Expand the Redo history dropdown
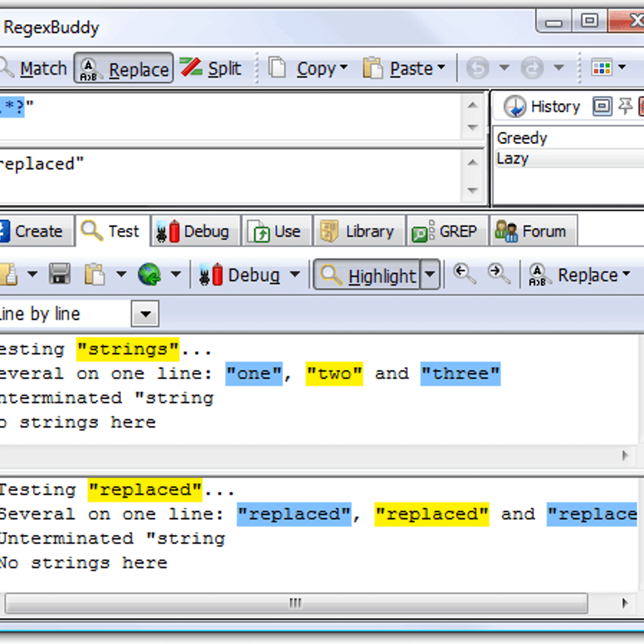The image size is (644, 644). coord(559,67)
